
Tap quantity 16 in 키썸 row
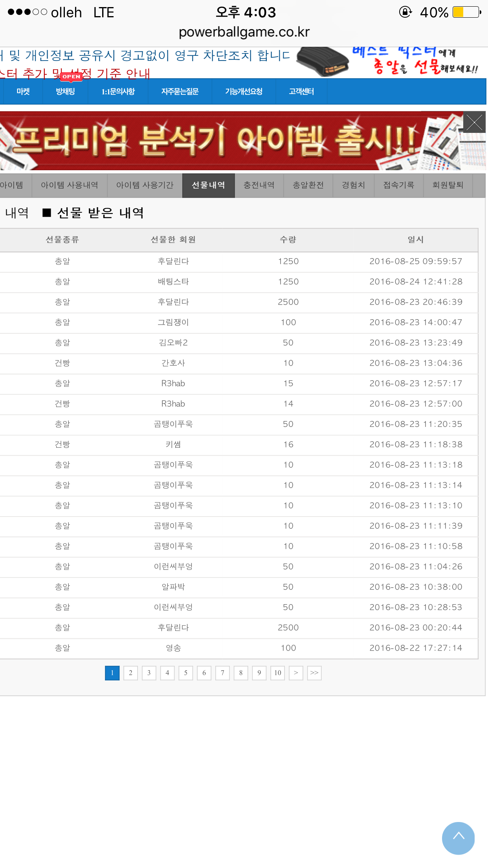(288, 445)
